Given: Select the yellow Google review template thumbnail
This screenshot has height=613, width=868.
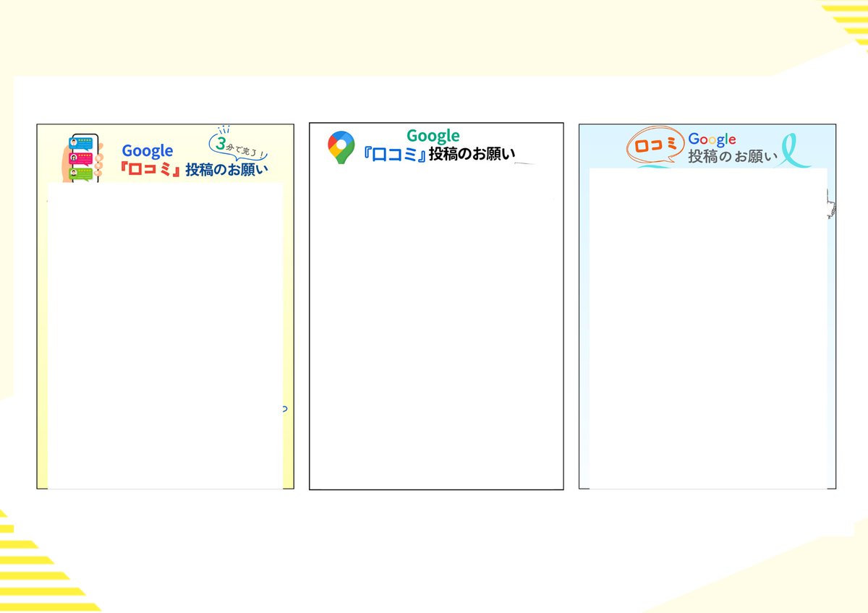Looking at the screenshot, I should (165, 306).
